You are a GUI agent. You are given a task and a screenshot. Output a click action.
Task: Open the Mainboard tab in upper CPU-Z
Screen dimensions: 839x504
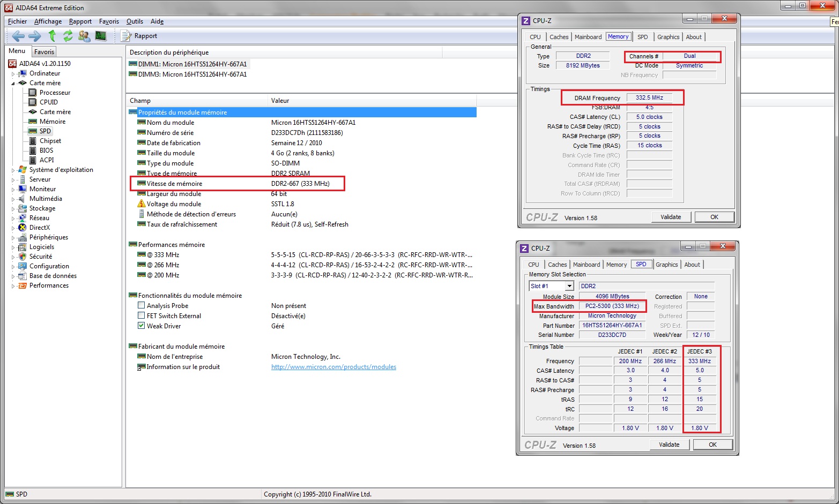coord(588,37)
